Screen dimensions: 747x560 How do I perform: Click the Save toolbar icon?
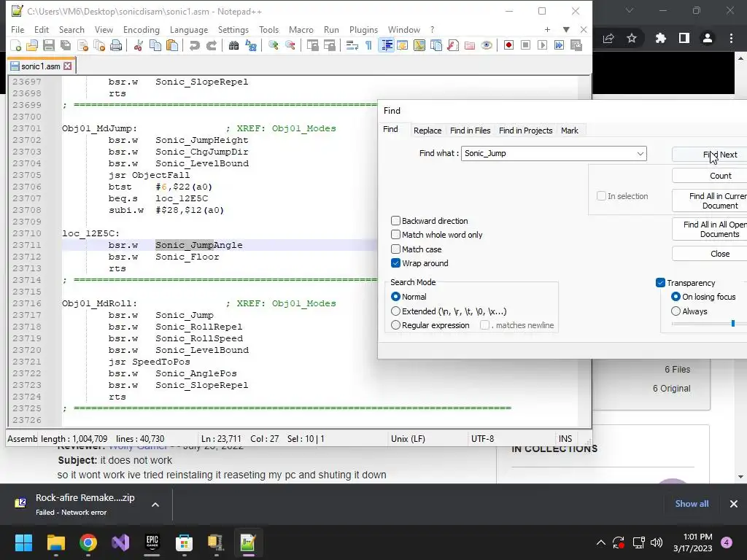pos(49,46)
